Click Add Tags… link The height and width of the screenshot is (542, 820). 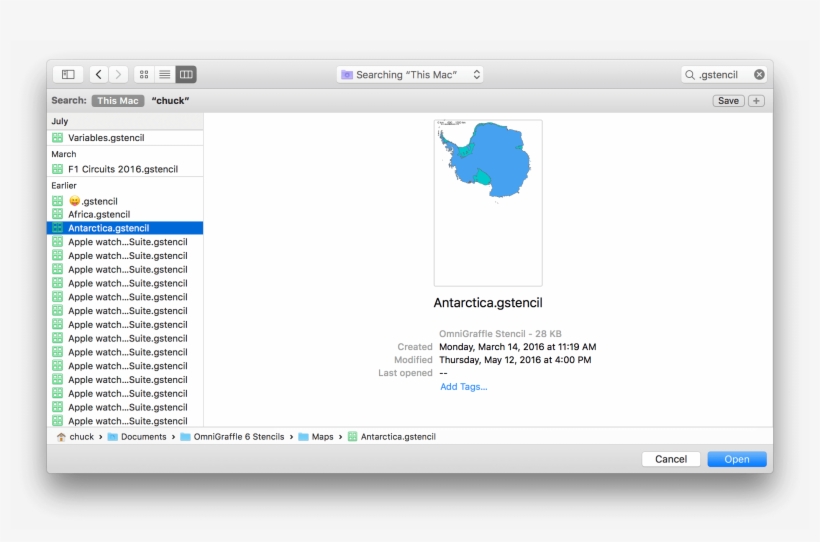(463, 387)
